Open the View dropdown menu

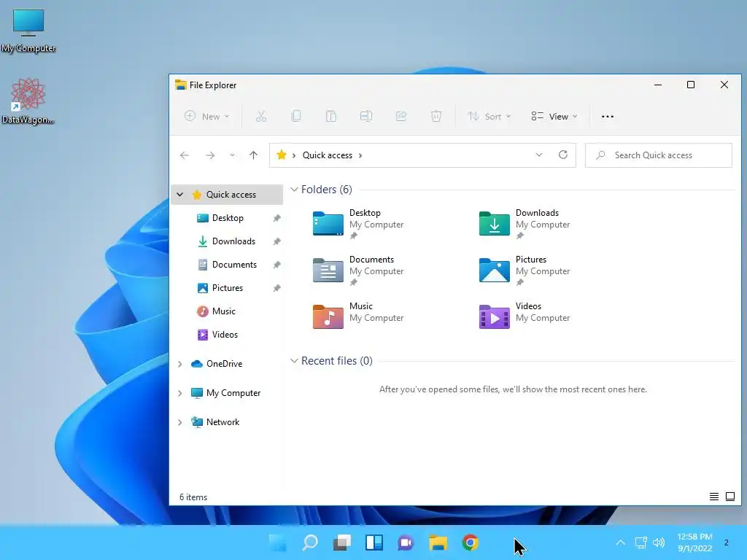point(554,116)
